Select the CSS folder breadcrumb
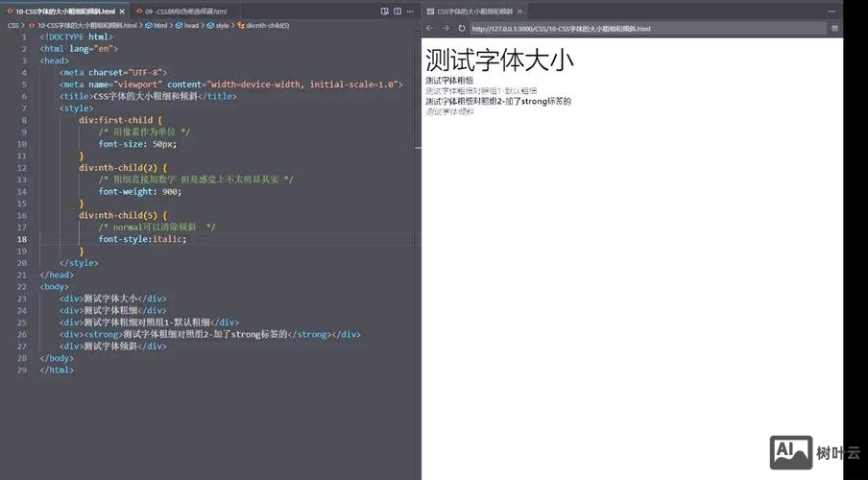This screenshot has height=480, width=868. [x=12, y=26]
